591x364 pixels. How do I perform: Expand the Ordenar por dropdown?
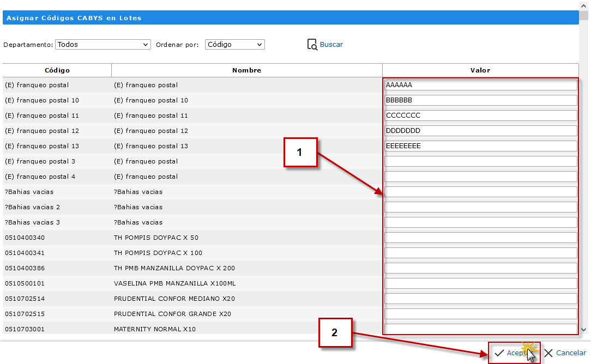(x=234, y=45)
